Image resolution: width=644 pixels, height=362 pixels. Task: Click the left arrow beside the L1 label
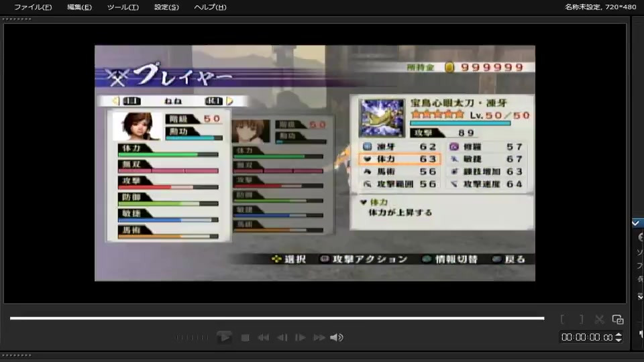point(116,101)
